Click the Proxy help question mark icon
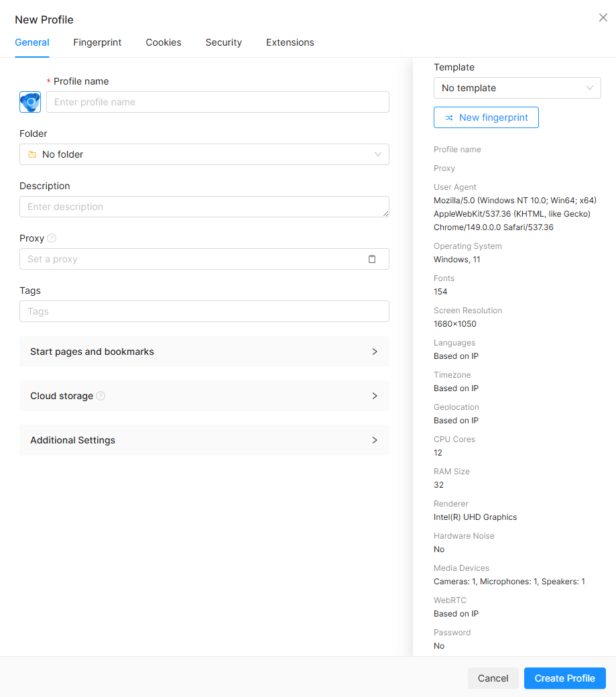Viewport: 616px width, 697px height. pyautogui.click(x=52, y=238)
